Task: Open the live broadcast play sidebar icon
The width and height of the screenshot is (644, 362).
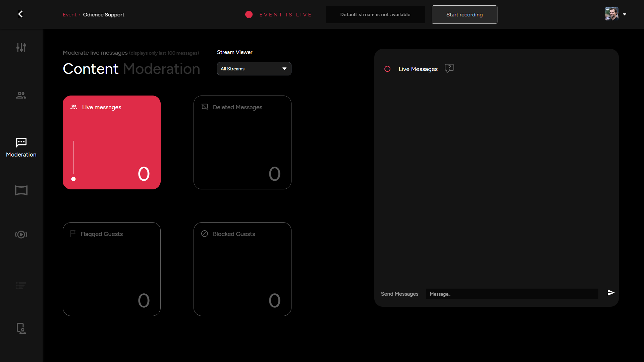Action: pos(21,234)
